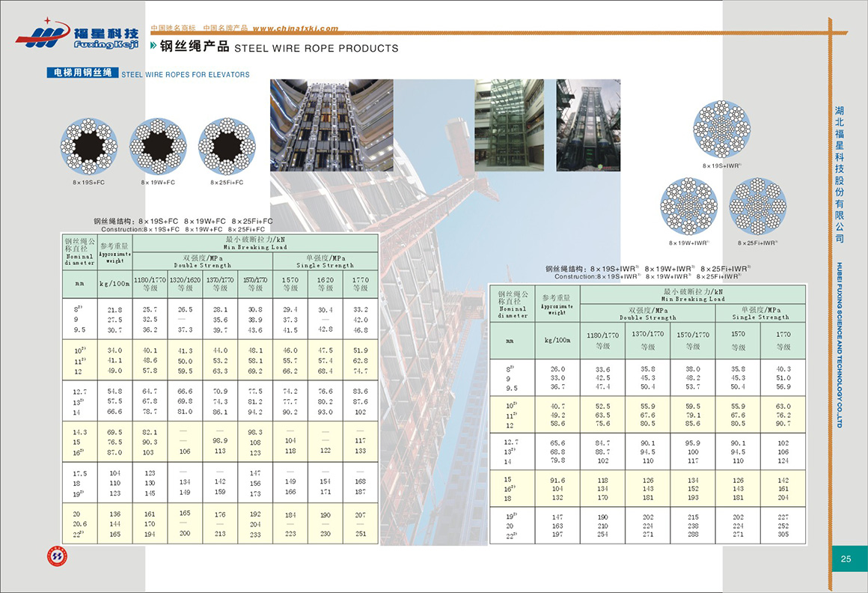This screenshot has height=593, width=868.
Task: Click the 8×25Fi+FC rope cross-section diagram
Action: (x=227, y=146)
